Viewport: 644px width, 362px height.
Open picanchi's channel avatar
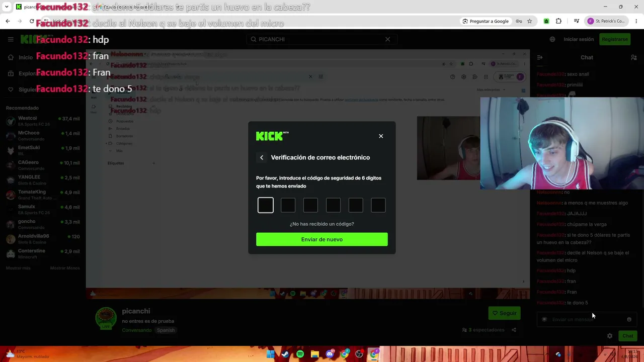tap(106, 318)
